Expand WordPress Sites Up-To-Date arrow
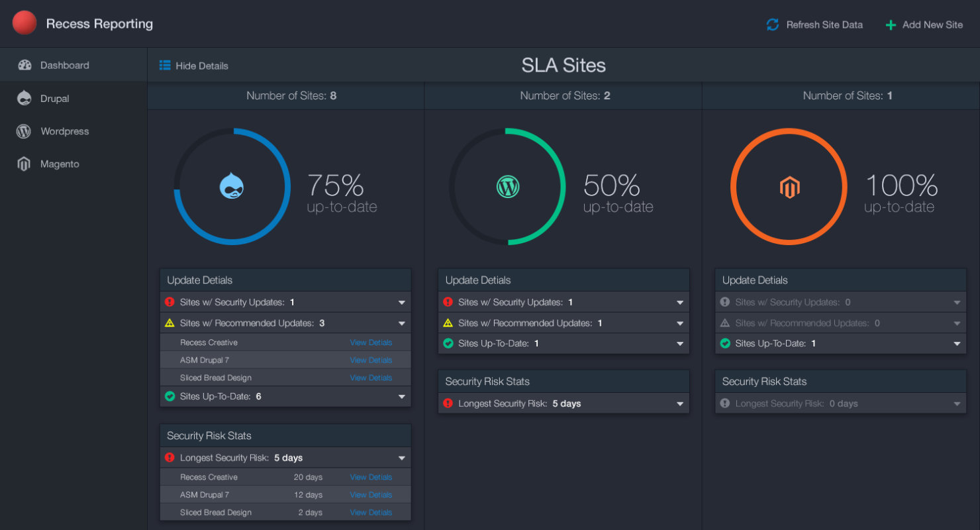Screen dimensions: 980x530 click(679, 344)
